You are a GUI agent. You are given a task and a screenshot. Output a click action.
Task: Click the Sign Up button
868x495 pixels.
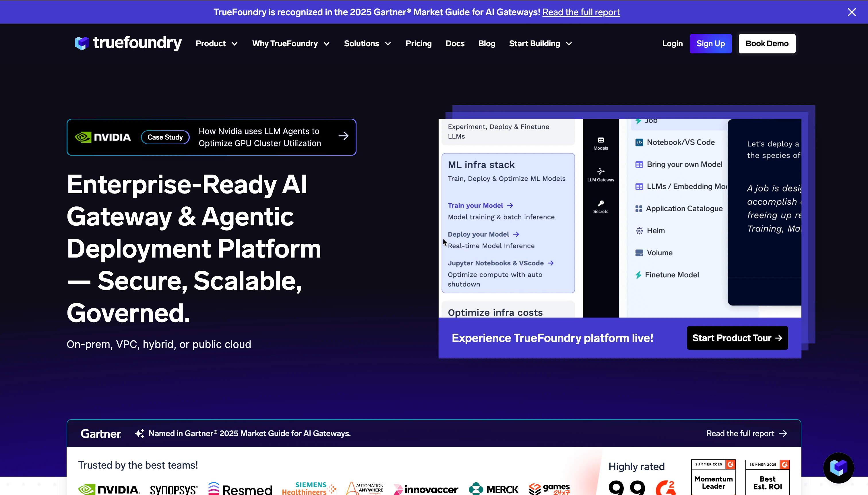[x=710, y=44]
